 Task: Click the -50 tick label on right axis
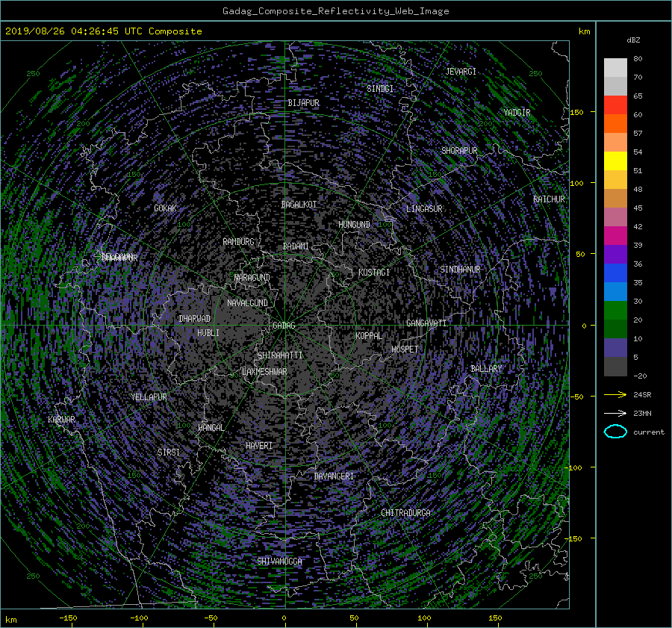576,397
